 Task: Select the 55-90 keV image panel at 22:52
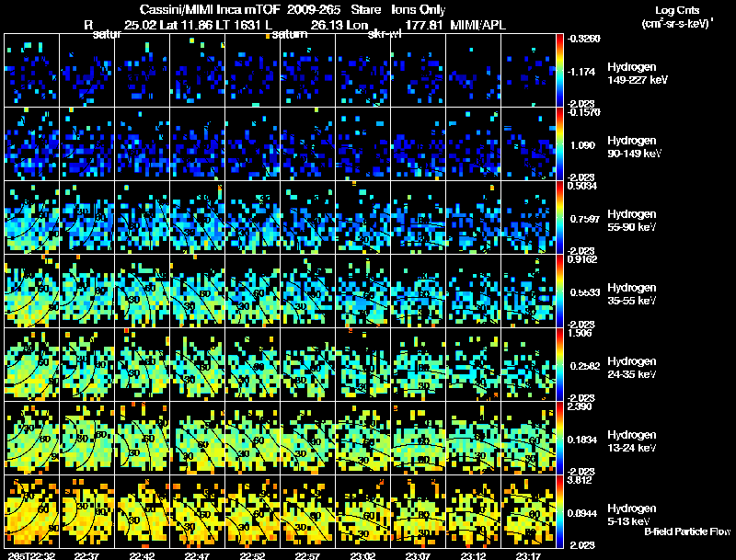(252, 218)
